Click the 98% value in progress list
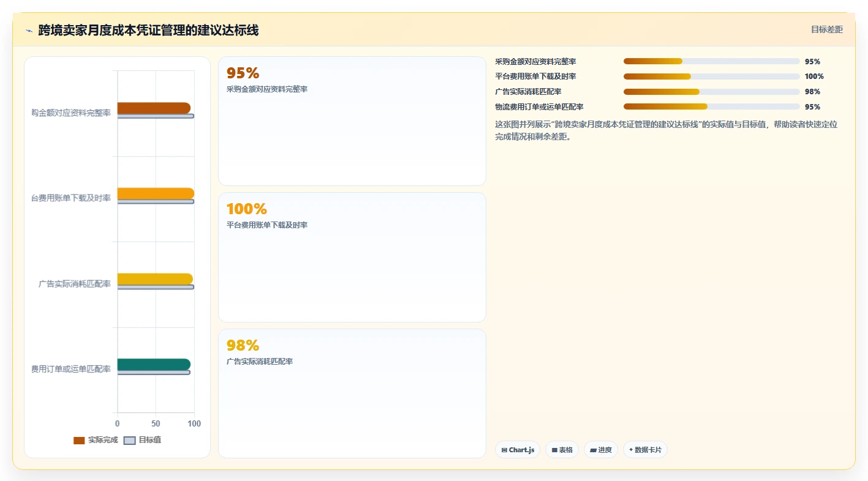 pyautogui.click(x=812, y=92)
